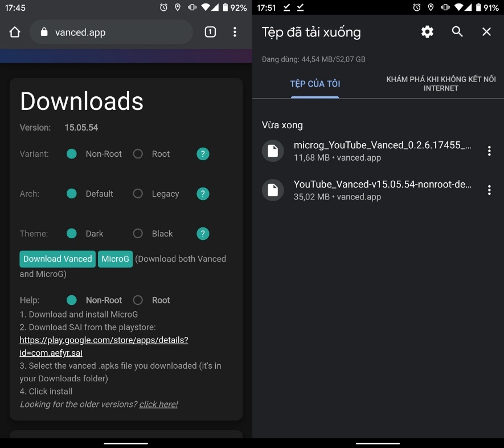The height and width of the screenshot is (448, 504).
Task: Select the Legacy arch option
Action: [x=138, y=194]
